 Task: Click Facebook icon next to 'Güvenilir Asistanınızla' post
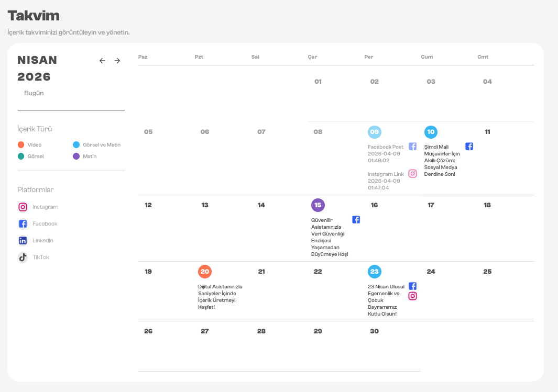[356, 220]
